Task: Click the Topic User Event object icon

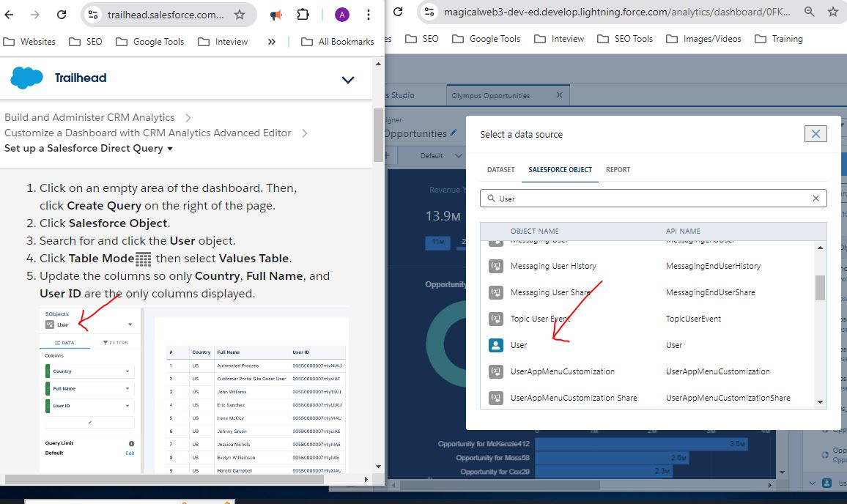Action: 496,319
